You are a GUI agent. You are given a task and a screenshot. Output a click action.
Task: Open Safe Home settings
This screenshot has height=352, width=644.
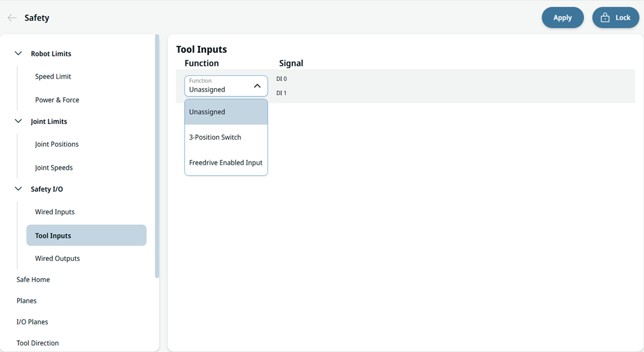[33, 280]
